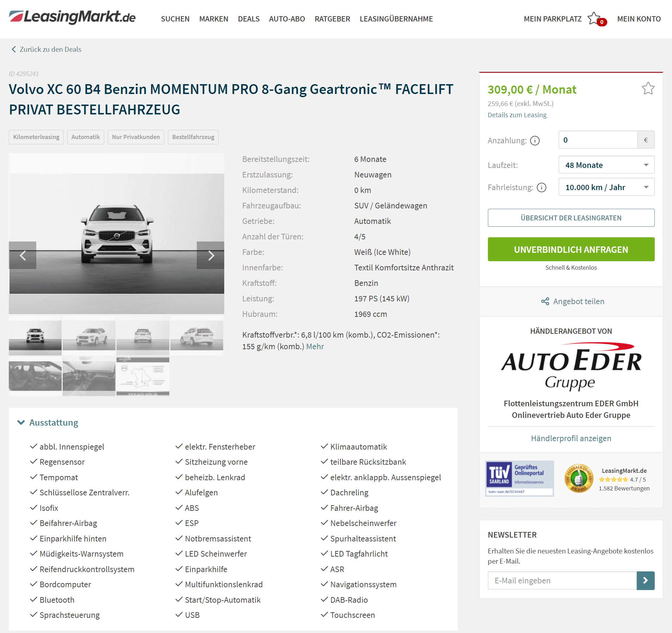Click the 197 PS (145 kW) value
672x633 pixels.
[382, 299]
